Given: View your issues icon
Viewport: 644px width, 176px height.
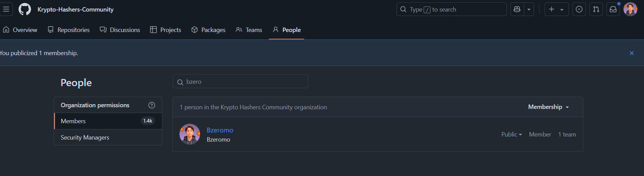Looking at the screenshot, I should pyautogui.click(x=579, y=9).
